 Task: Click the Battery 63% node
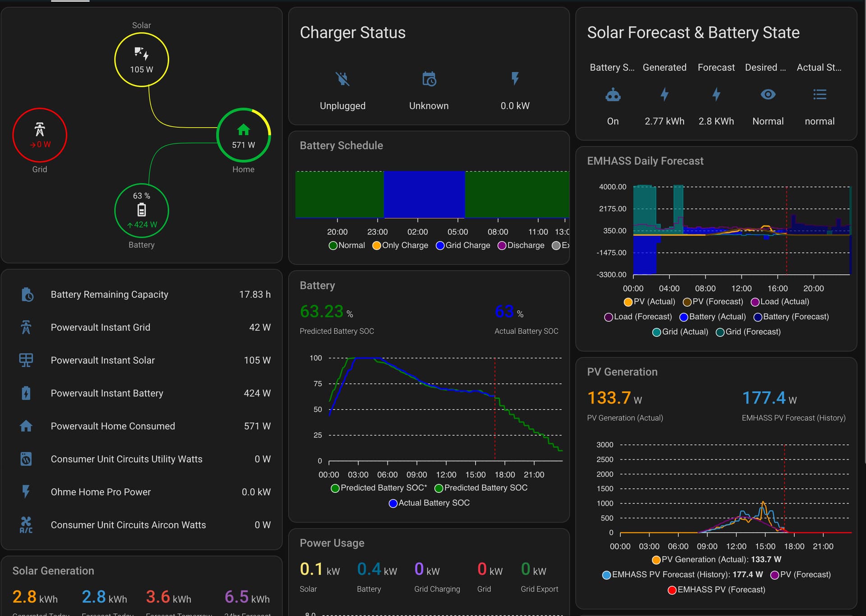point(141,210)
